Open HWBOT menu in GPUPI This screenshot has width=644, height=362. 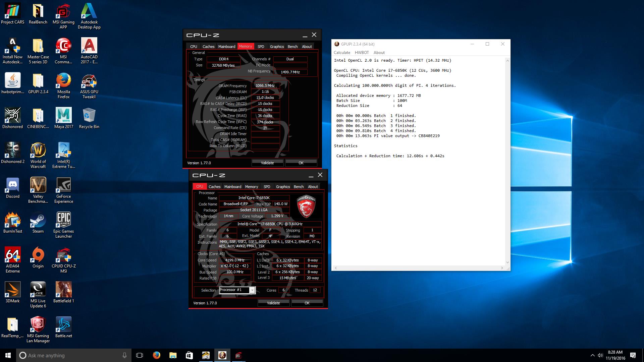(x=362, y=53)
